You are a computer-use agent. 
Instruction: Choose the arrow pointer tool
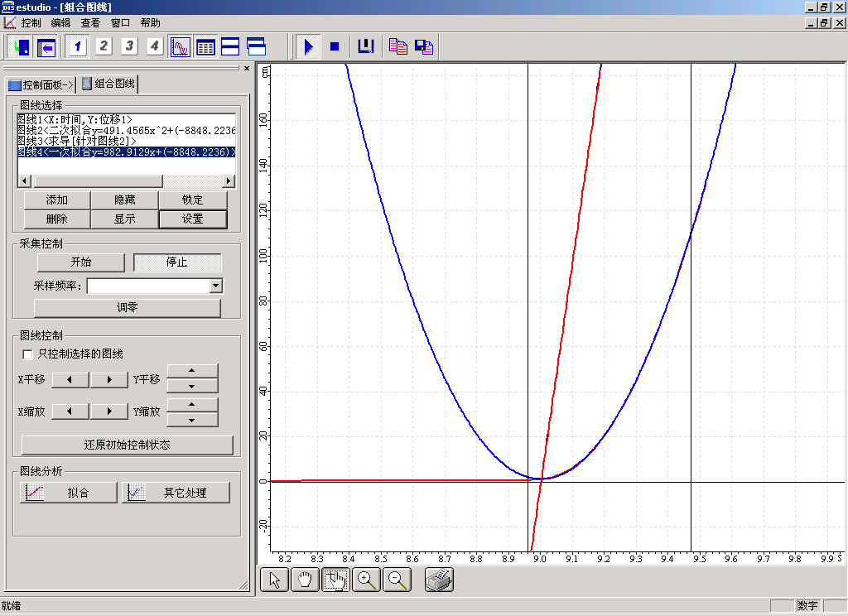[x=276, y=580]
